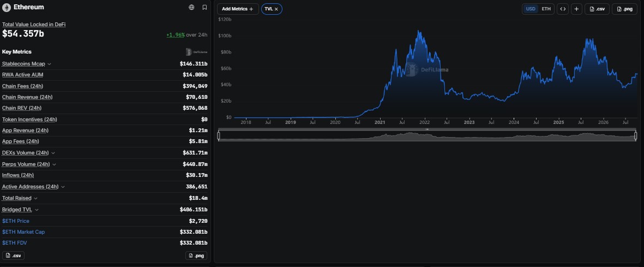Switch chart denomination to USD
This screenshot has height=267, width=644.
click(x=531, y=9)
